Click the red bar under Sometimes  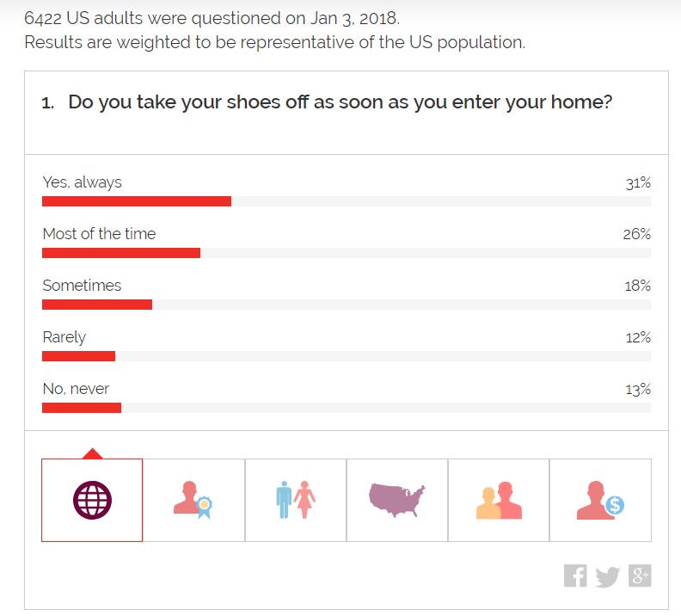97,305
